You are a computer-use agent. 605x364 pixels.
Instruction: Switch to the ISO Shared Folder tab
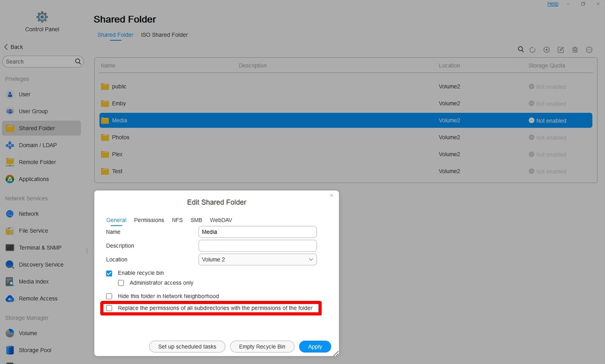pos(164,35)
